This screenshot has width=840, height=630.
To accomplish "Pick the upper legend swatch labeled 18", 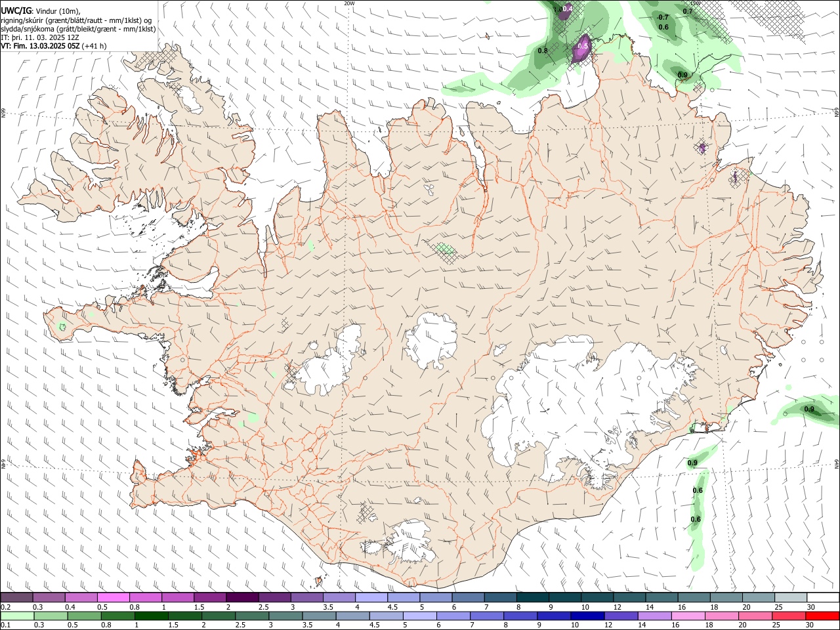I will (x=726, y=598).
